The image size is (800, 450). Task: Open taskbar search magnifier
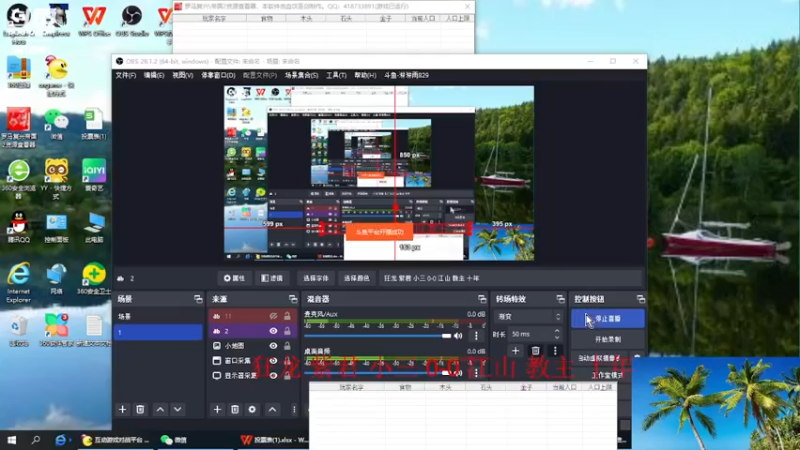[x=36, y=440]
